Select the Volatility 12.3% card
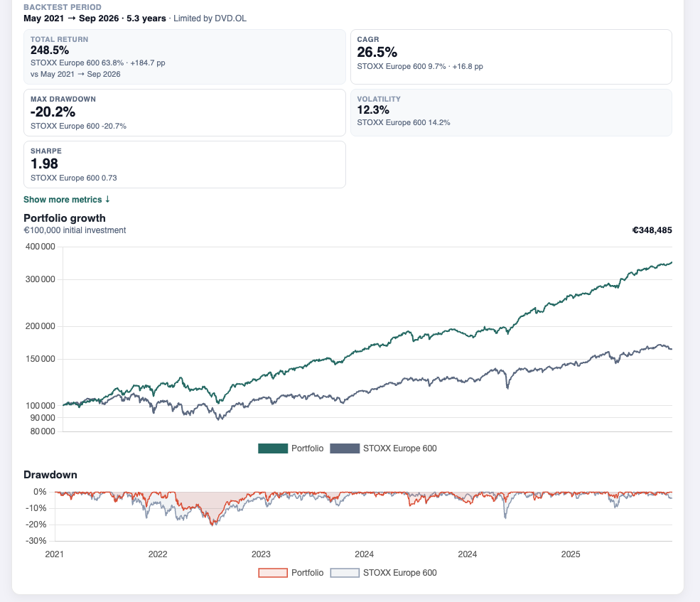Screen dimensions: 700x602 click(x=511, y=112)
